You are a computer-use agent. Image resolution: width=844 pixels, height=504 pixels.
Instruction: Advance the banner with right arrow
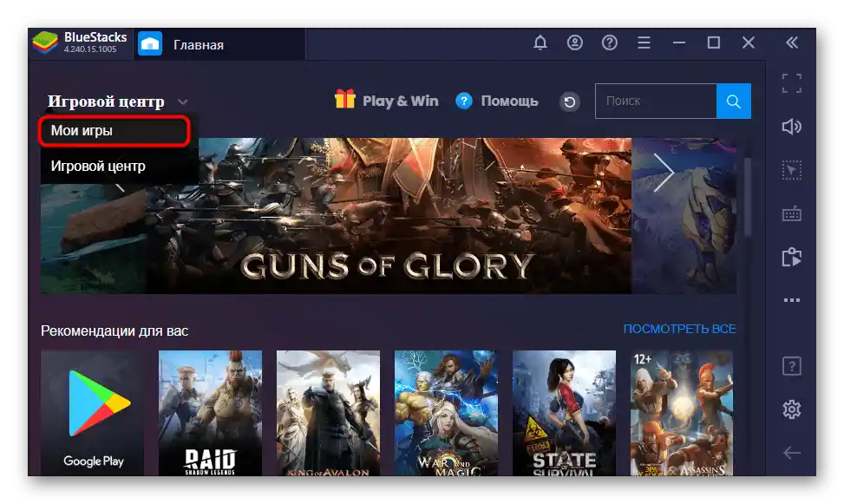click(664, 173)
